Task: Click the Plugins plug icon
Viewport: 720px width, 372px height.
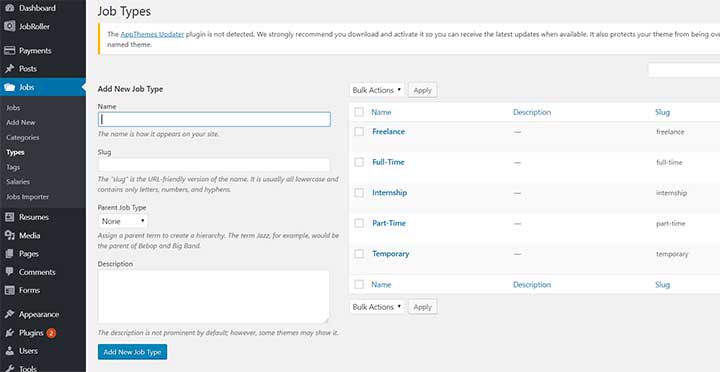Action: point(9,333)
